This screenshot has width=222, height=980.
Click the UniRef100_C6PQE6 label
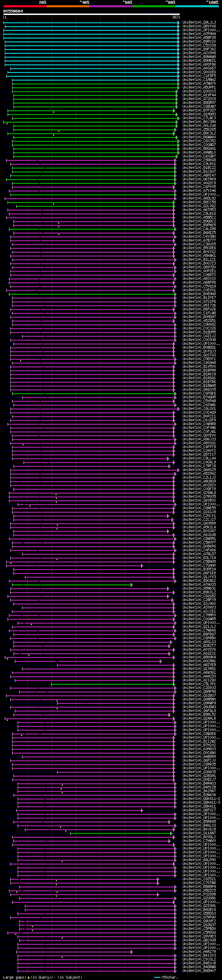(x=199, y=394)
